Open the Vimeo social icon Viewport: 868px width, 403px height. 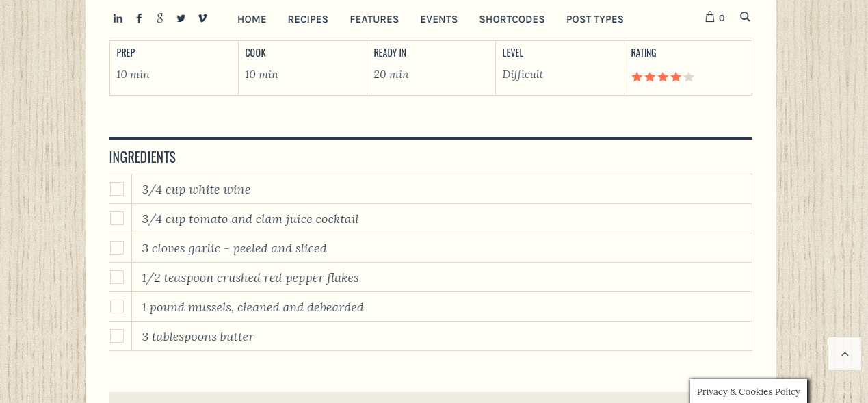click(202, 18)
